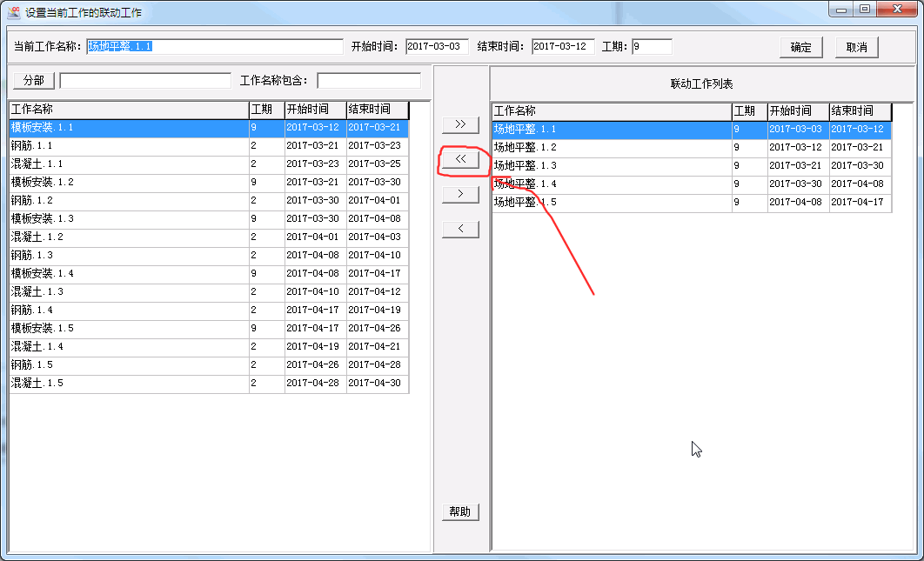Viewport: 924px width, 561px height.
Task: Click the 帮助 help button
Action: pos(460,511)
